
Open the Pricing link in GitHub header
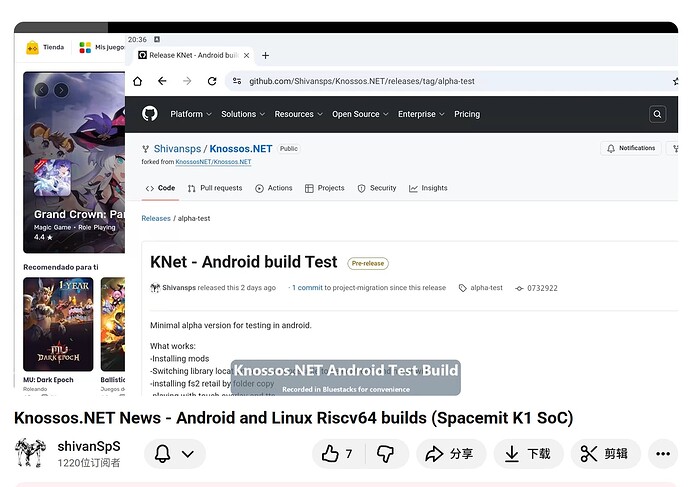(467, 114)
